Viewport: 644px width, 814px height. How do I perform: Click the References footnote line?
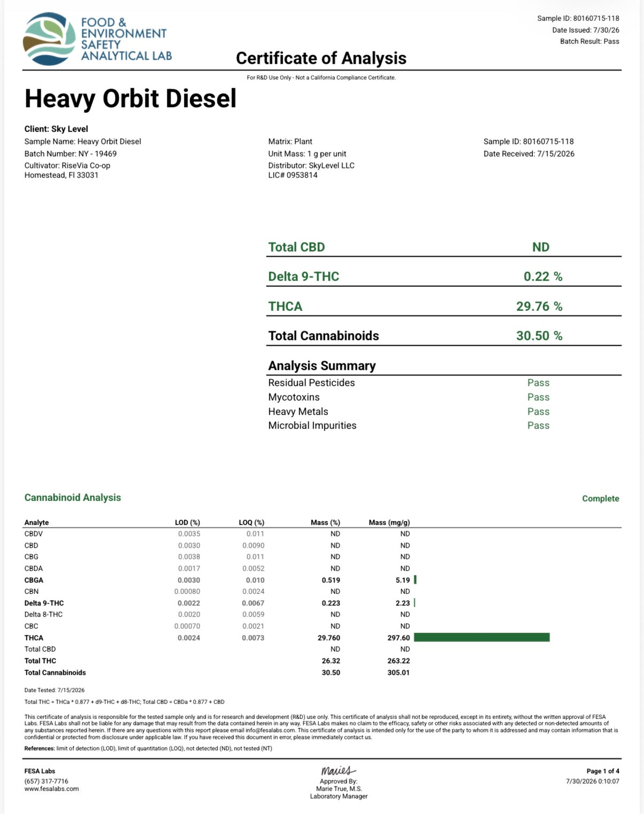(x=148, y=748)
